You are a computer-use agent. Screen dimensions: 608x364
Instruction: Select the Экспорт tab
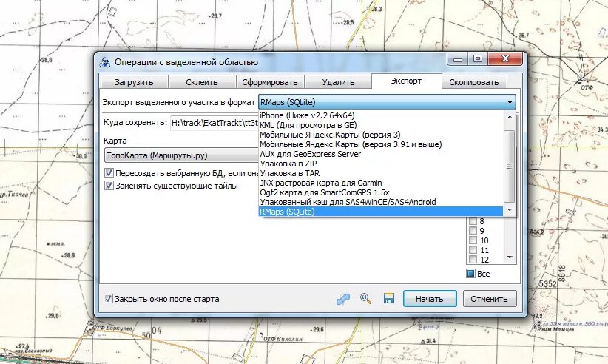[x=406, y=81]
